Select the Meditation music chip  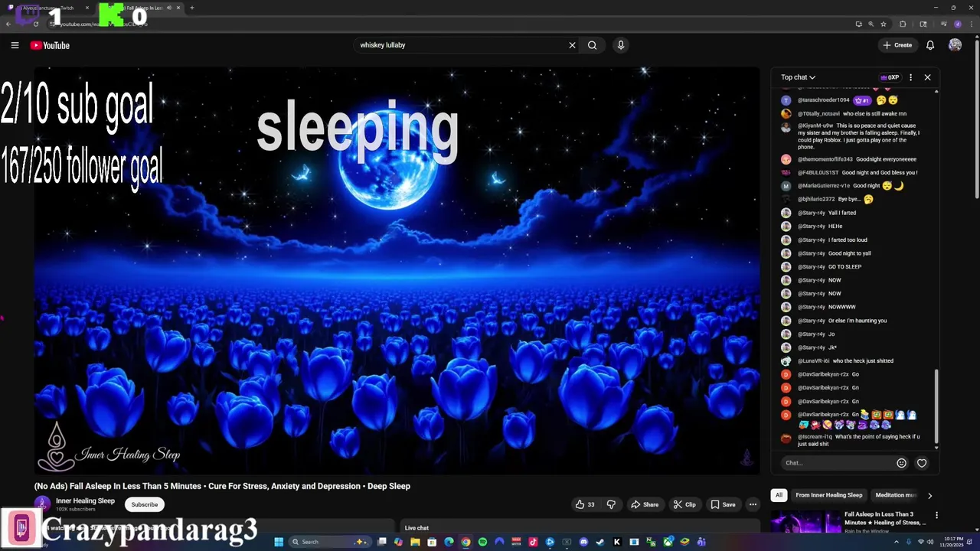[895, 495]
